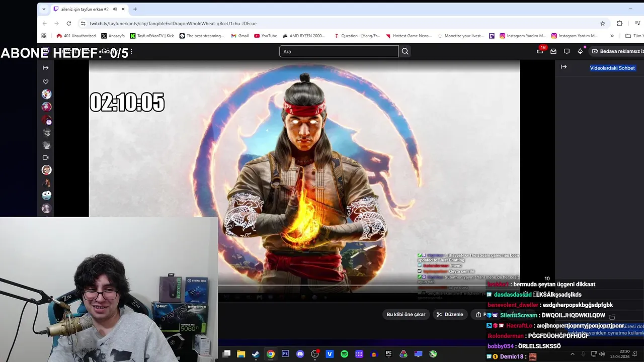Viewport: 644px width, 362px height.
Task: Select the Videolardaki Sohbet heading
Action: click(612, 68)
